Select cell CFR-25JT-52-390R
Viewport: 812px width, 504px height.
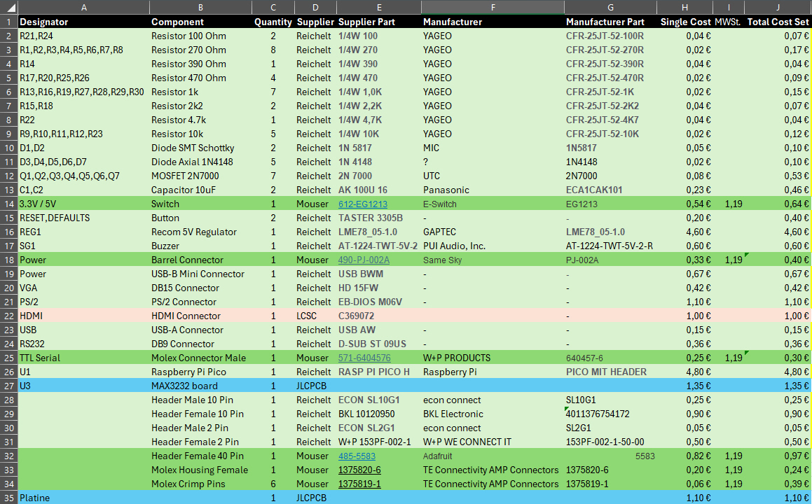pos(610,64)
